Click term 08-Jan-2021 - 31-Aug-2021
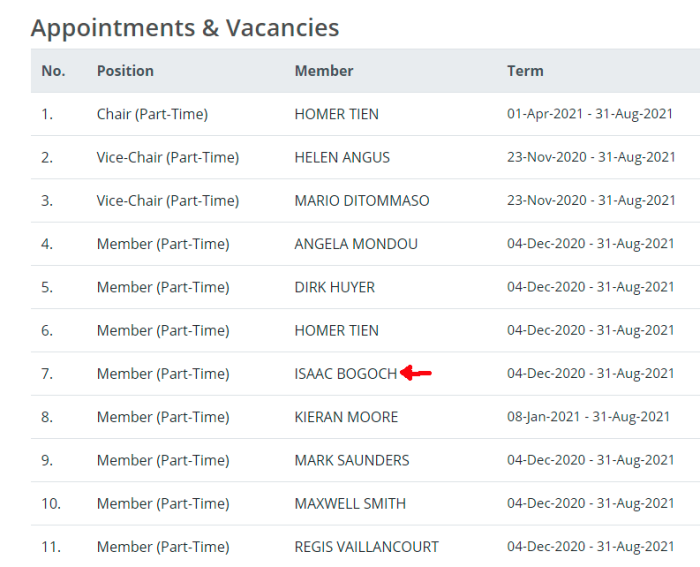This screenshot has width=700, height=567. click(588, 417)
